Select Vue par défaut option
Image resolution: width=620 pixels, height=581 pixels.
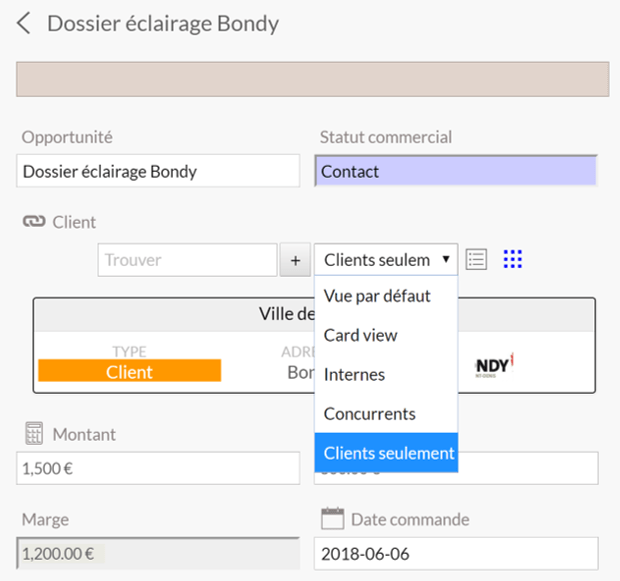(x=377, y=296)
